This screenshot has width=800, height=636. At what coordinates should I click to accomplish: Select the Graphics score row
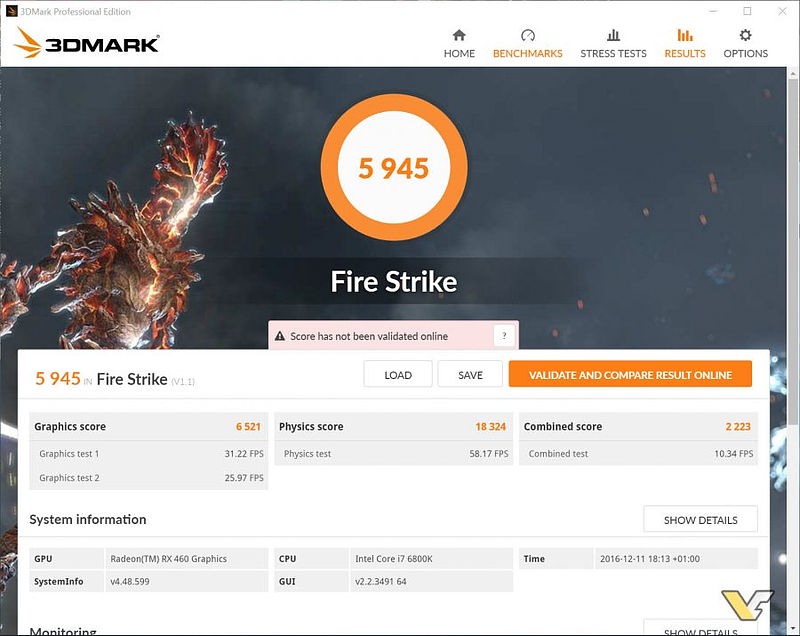(147, 426)
